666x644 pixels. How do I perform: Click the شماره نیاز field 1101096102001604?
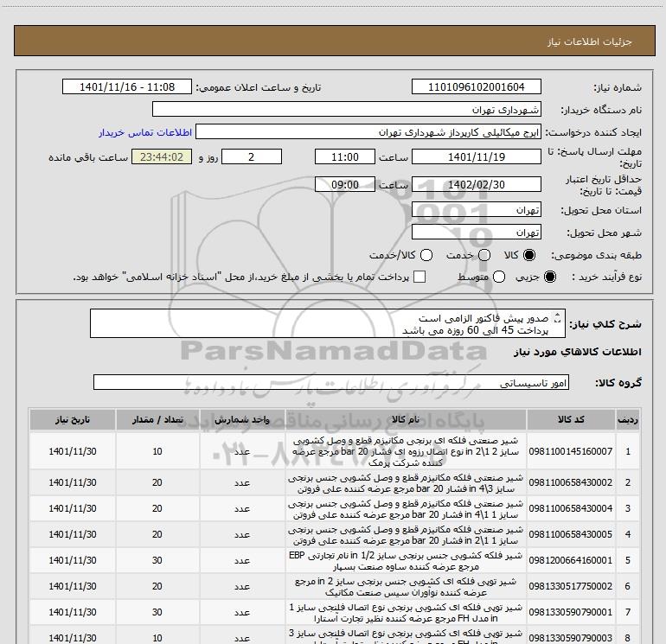(476, 86)
